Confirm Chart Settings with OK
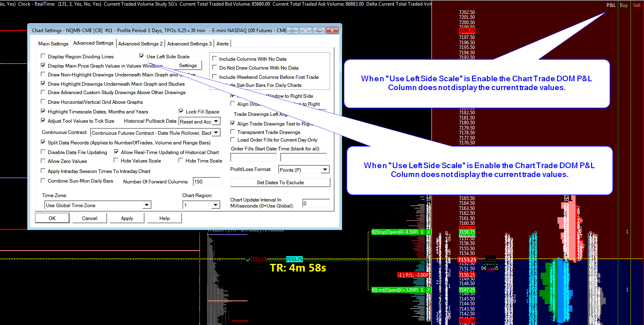644x325 pixels. click(x=52, y=218)
